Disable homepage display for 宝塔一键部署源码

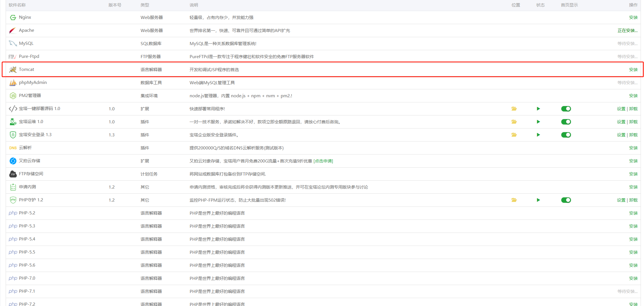pos(566,109)
